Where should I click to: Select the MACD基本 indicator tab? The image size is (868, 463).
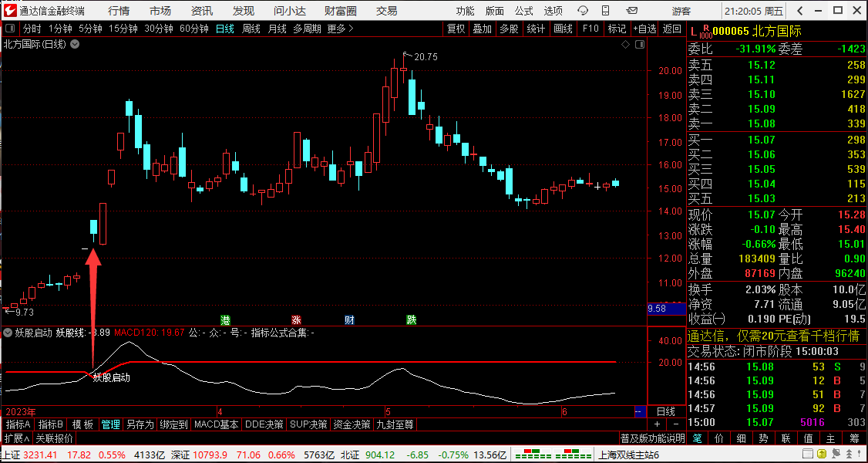click(x=216, y=424)
